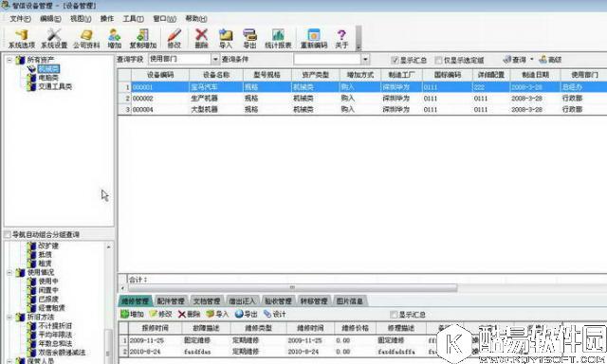Click the 设备名称 column header
The image size is (607, 364).
click(x=216, y=75)
